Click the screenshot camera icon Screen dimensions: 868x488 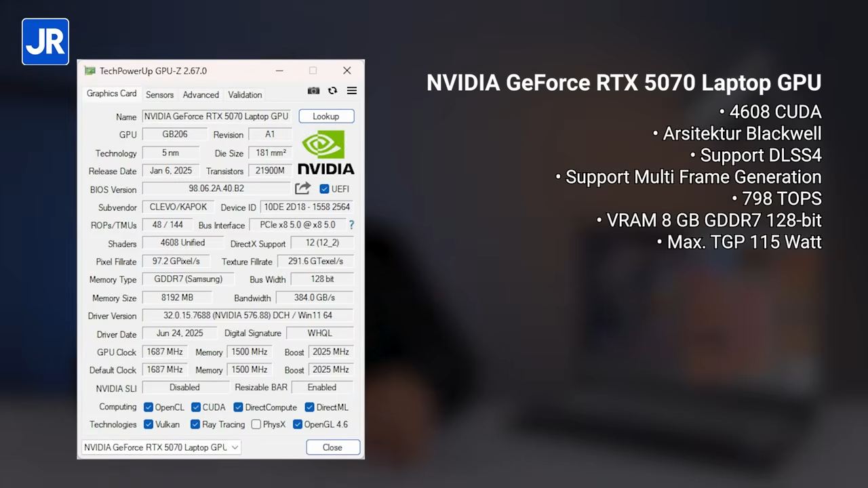click(313, 91)
